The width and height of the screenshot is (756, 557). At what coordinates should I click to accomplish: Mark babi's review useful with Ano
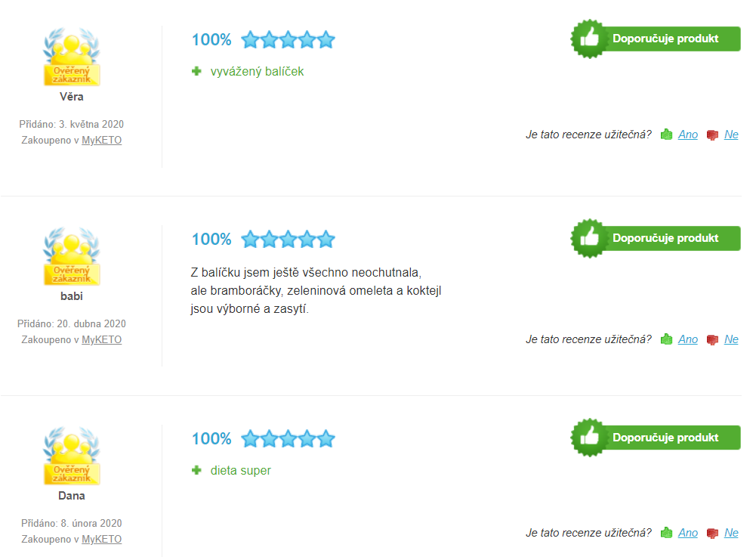(687, 339)
